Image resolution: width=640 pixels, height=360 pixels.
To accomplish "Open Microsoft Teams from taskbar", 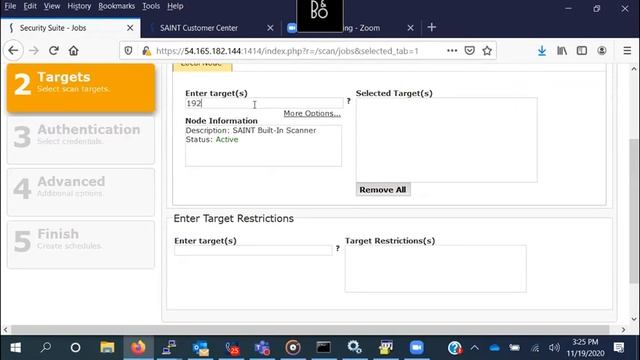I will tap(262, 347).
